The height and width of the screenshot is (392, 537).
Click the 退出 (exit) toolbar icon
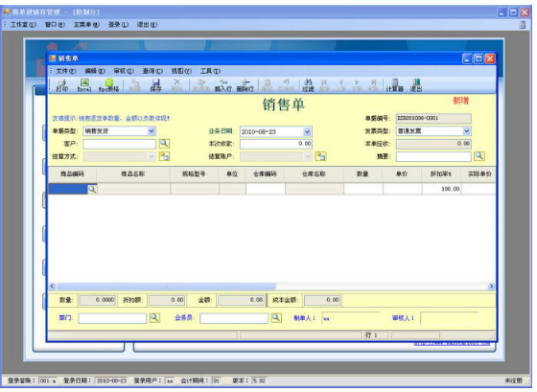416,85
